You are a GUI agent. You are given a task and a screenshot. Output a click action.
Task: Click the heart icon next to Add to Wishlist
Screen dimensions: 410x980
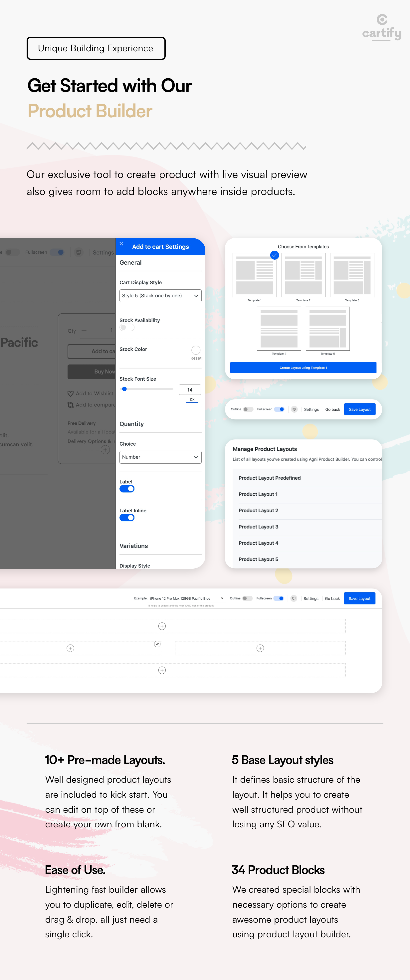tap(71, 393)
